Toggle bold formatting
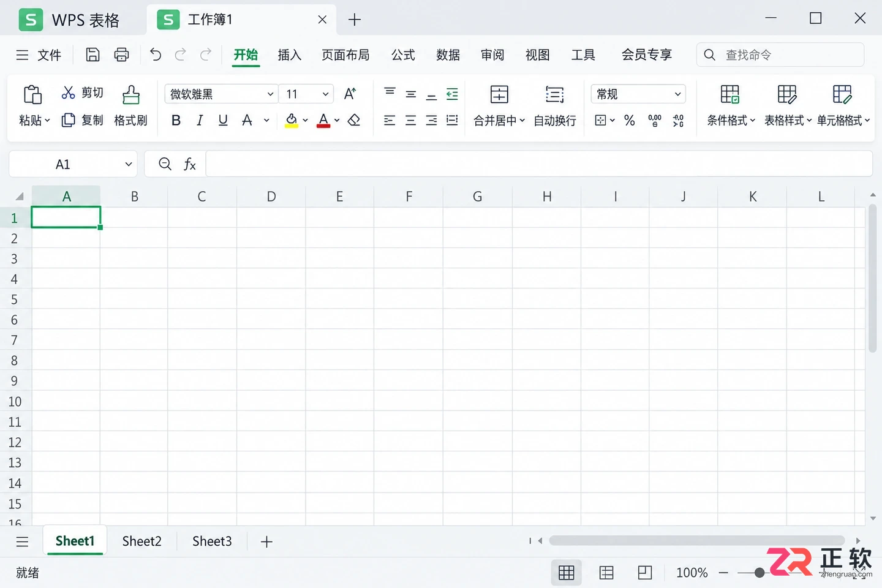882x588 pixels. coord(176,120)
